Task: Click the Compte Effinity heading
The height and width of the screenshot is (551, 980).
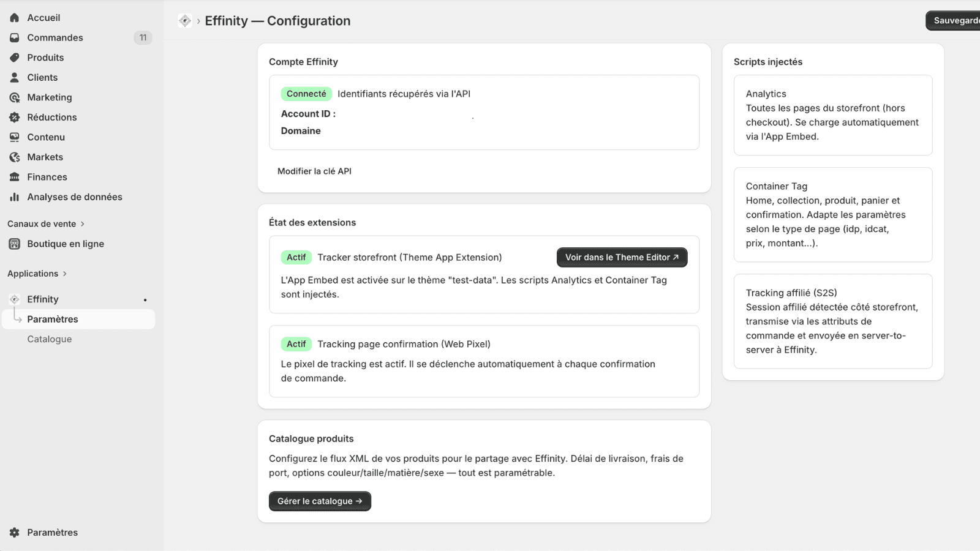Action: (x=303, y=62)
